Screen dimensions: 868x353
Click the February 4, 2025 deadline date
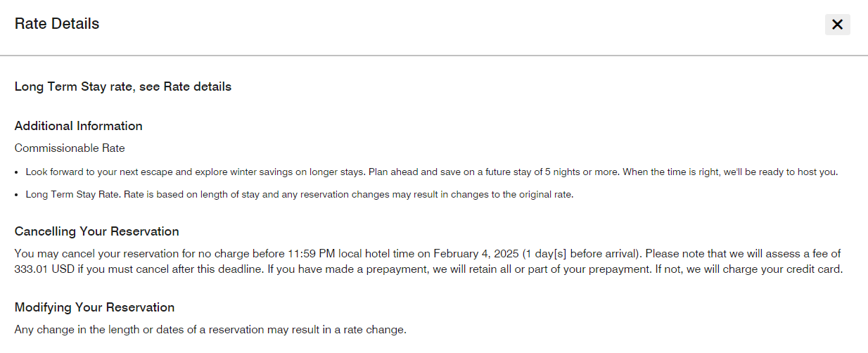point(476,253)
